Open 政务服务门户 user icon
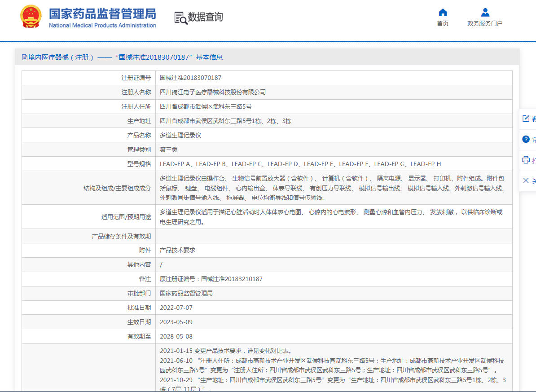536x392 pixels. (485, 12)
